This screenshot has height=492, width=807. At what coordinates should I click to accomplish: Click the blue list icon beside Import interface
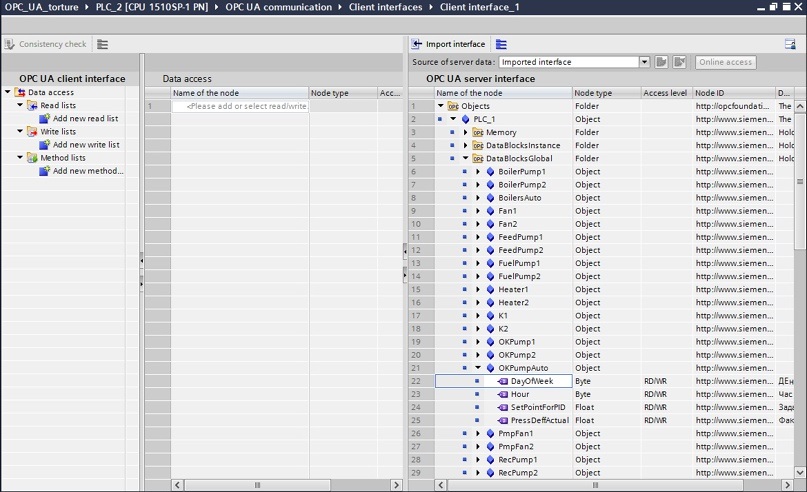pos(501,44)
